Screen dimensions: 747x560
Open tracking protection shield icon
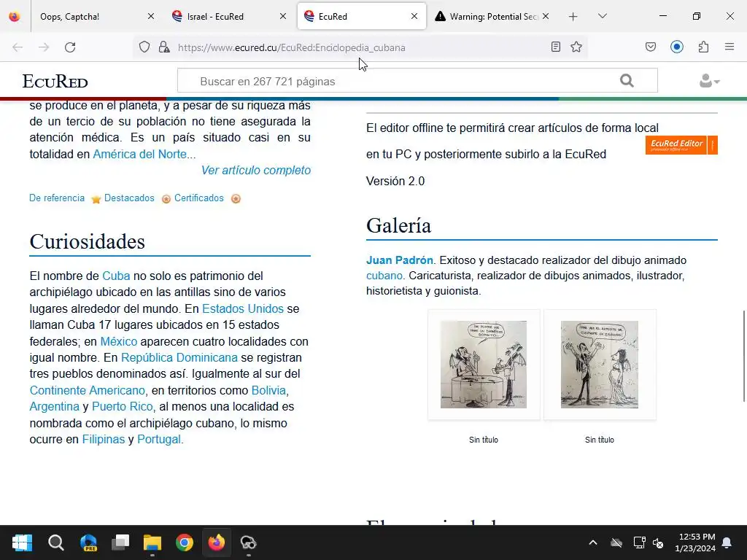click(x=144, y=47)
